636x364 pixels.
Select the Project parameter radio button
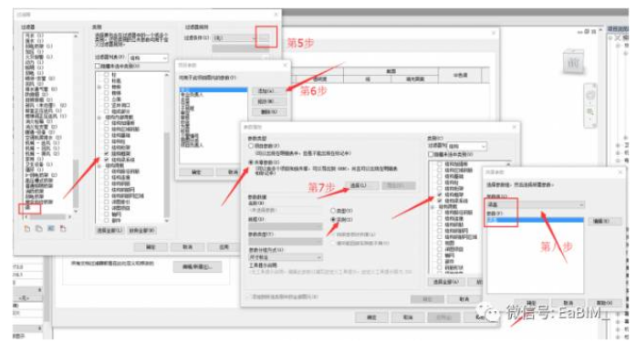[x=251, y=146]
